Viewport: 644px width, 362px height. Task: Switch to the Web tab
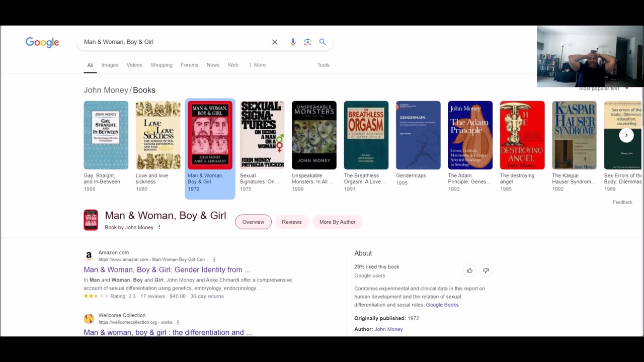233,65
